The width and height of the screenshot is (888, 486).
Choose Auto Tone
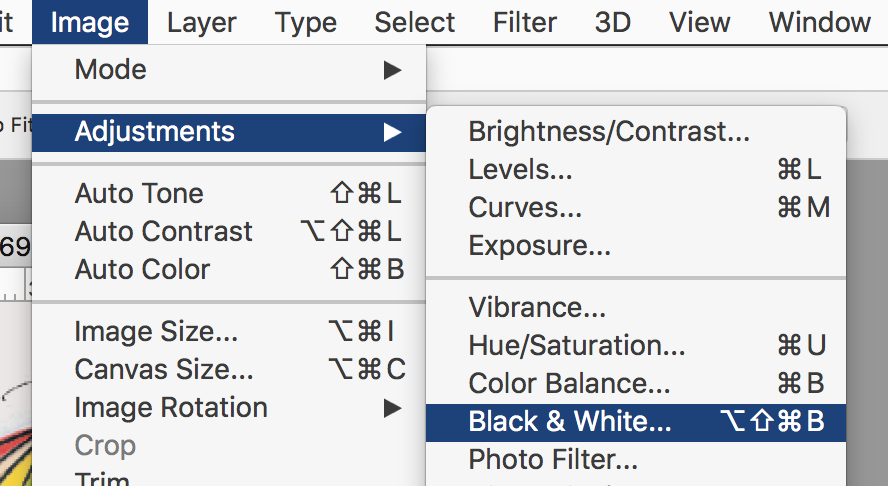coord(229,194)
